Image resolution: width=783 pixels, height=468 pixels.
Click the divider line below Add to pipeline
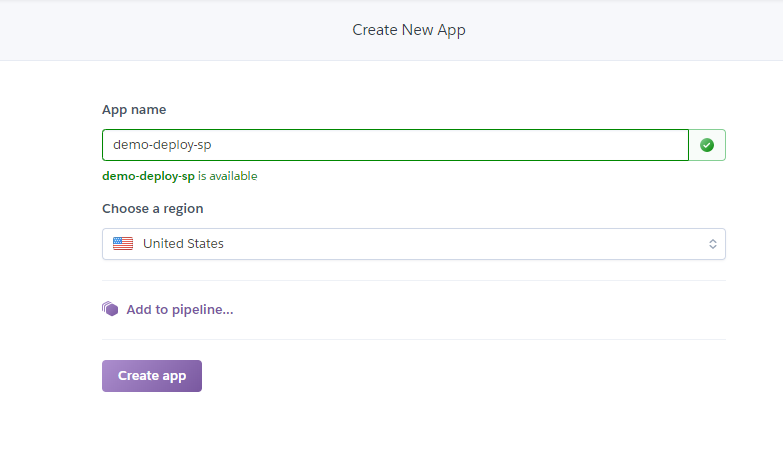413,339
